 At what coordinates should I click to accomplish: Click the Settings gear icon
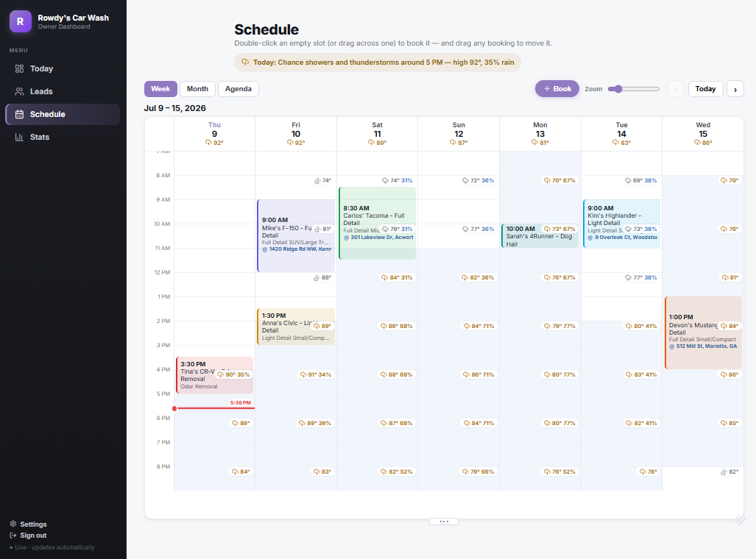tap(13, 524)
